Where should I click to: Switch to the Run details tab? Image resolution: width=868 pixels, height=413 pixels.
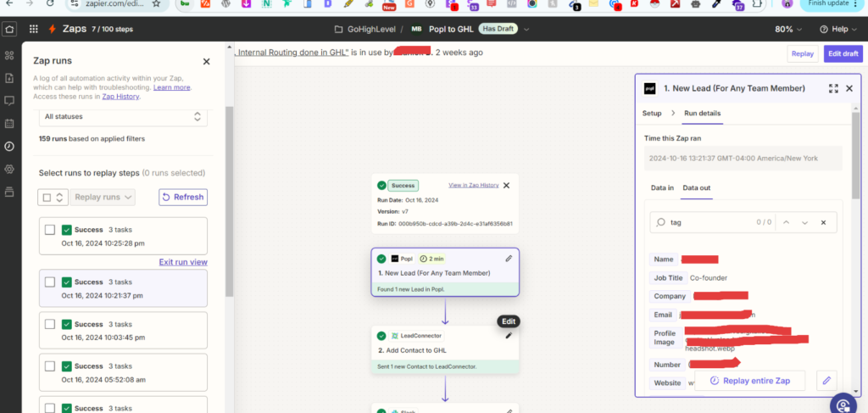tap(703, 113)
